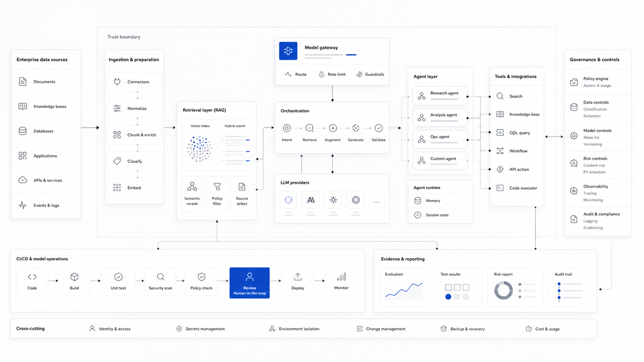Click the Anthropic 'A' LLM provider logo
This screenshot has width=644, height=362.
[x=311, y=200]
